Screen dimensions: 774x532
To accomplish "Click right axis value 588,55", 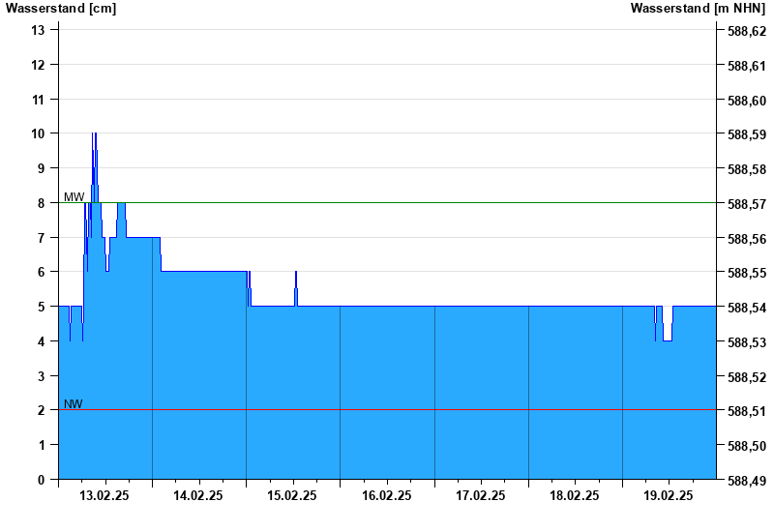I will click(747, 273).
